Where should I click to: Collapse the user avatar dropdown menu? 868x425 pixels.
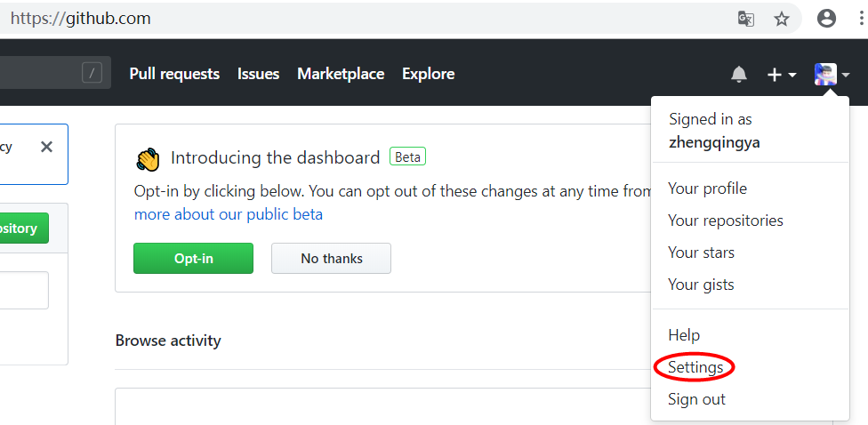832,75
